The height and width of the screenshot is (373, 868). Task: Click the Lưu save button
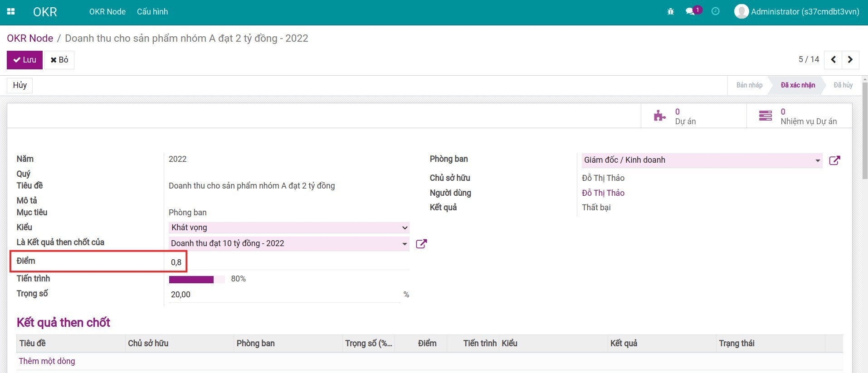click(24, 60)
